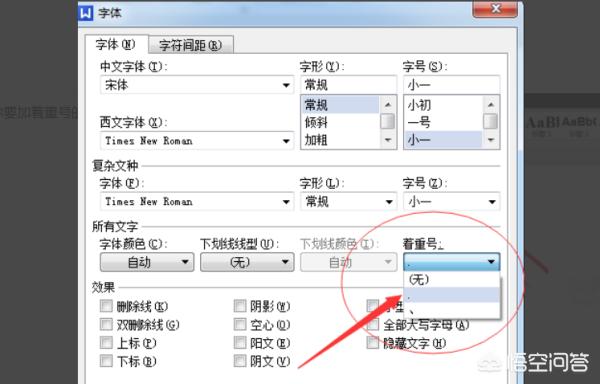The height and width of the screenshot is (384, 600).
Task: Open the 下划线线型 (无) dropdown
Action: point(247,262)
